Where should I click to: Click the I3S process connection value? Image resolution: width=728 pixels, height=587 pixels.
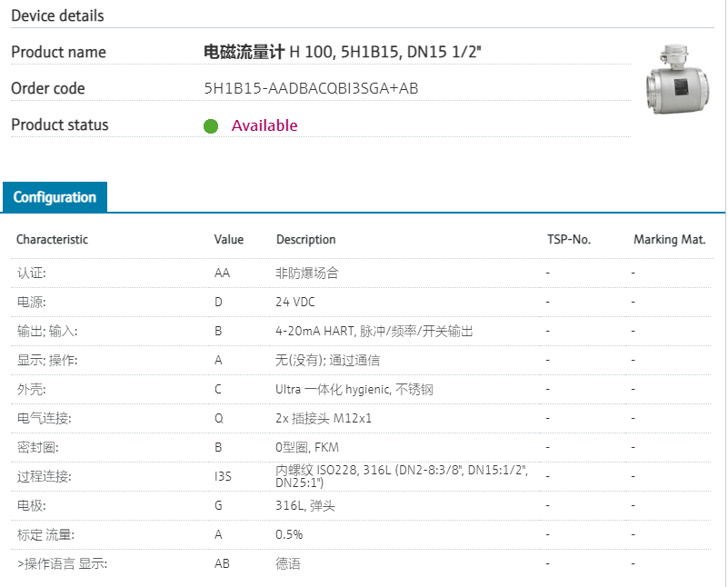(x=223, y=476)
